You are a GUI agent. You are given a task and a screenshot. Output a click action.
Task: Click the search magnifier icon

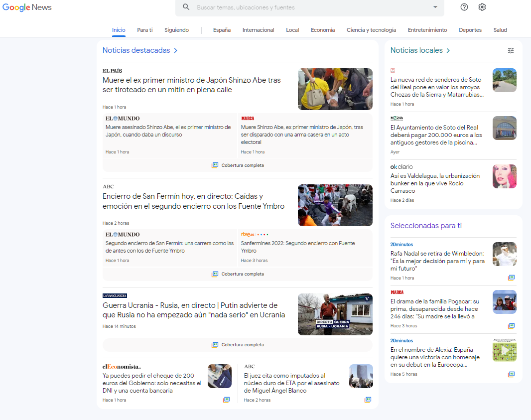pyautogui.click(x=186, y=7)
